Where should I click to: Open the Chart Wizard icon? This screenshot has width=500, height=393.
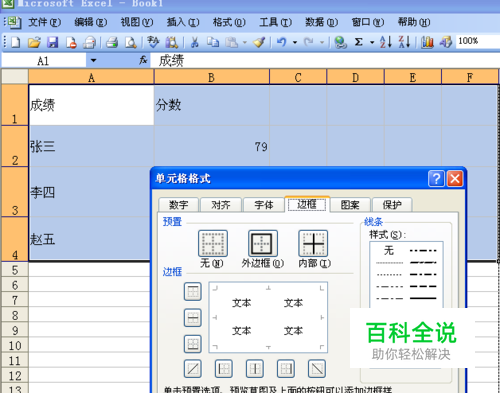[x=427, y=42]
